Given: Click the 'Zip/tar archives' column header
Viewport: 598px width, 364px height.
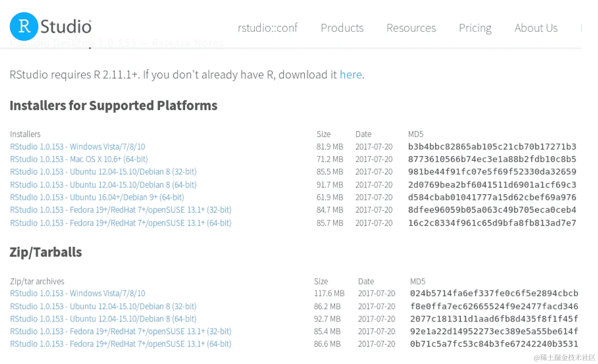Looking at the screenshot, I should (x=37, y=281).
